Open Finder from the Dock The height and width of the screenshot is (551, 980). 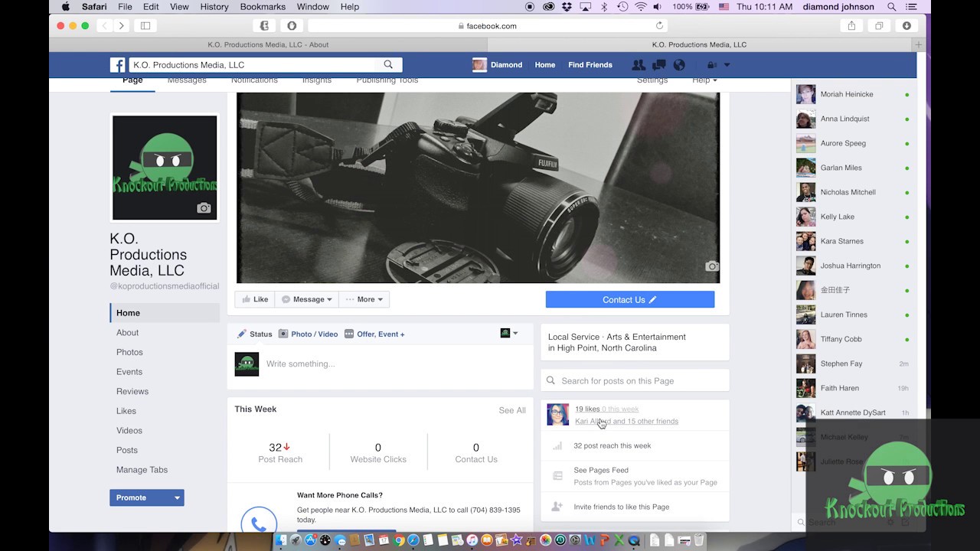coord(281,540)
